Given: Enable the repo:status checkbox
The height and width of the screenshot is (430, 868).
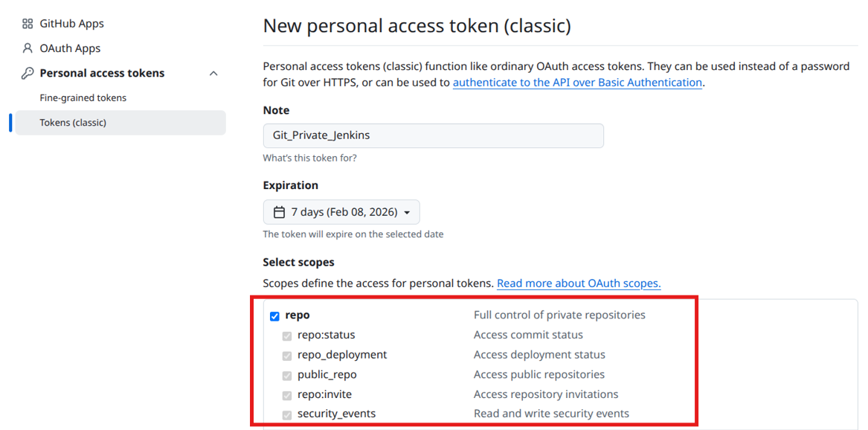Looking at the screenshot, I should (x=287, y=336).
